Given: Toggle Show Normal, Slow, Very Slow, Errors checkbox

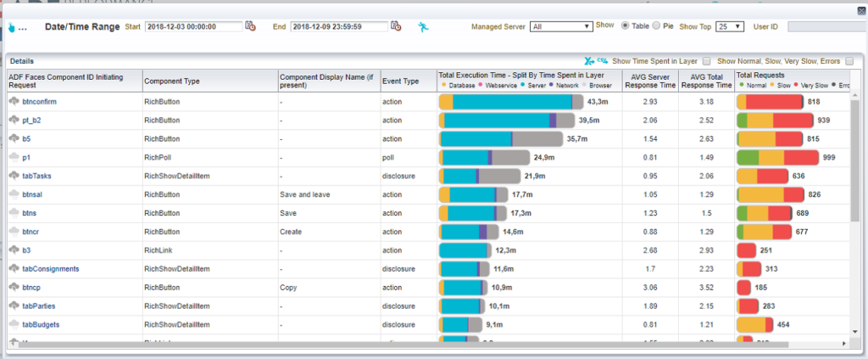Looking at the screenshot, I should (849, 61).
